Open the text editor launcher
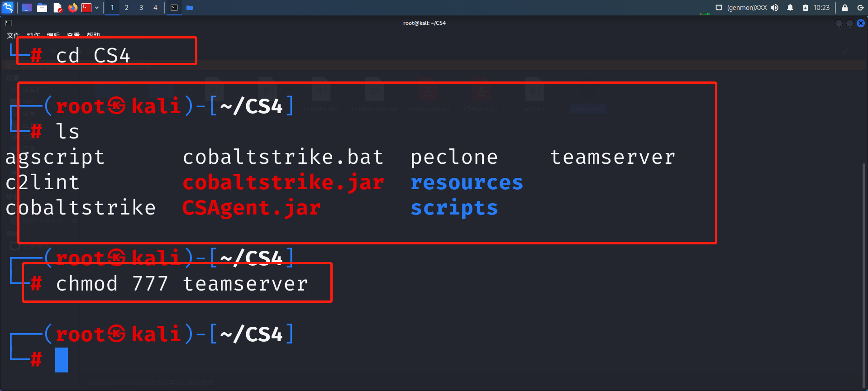868x391 pixels. 57,8
